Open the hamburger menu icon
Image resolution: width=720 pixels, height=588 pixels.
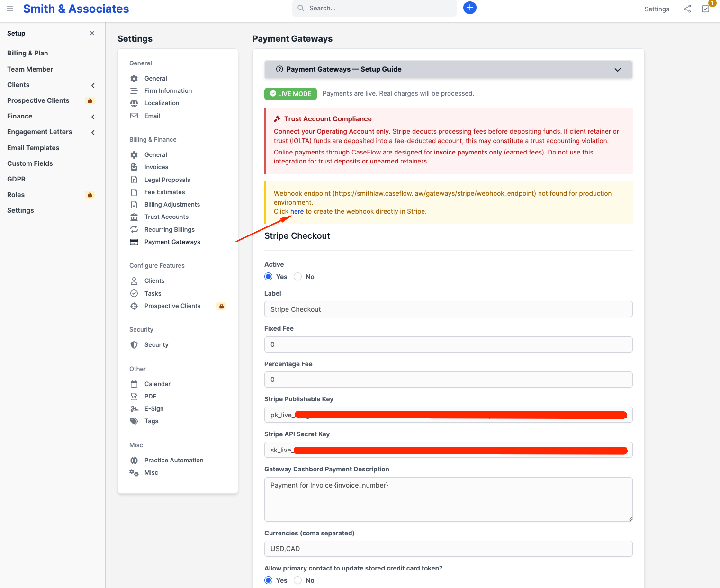click(x=10, y=9)
